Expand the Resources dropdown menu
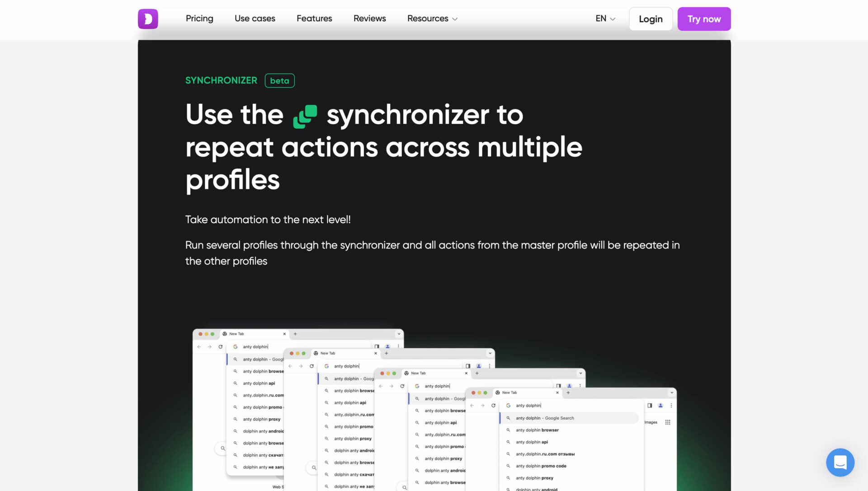 pyautogui.click(x=432, y=19)
